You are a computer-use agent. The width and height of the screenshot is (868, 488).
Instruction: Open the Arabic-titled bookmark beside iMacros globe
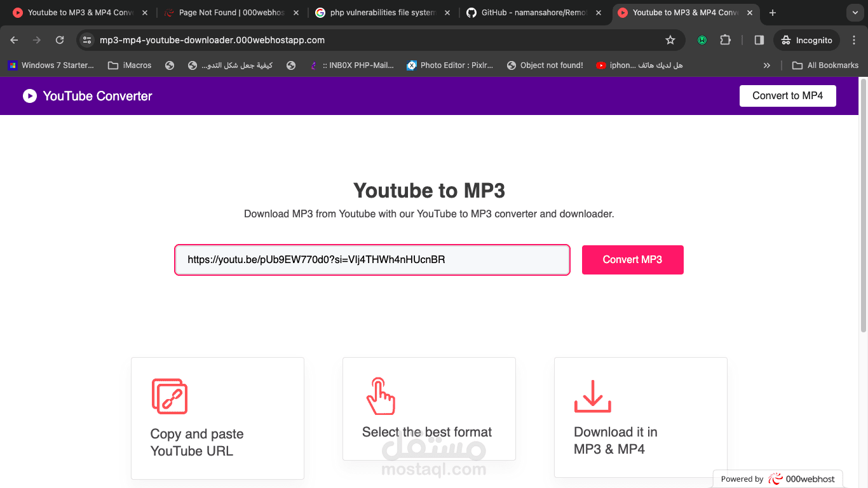[x=230, y=65]
